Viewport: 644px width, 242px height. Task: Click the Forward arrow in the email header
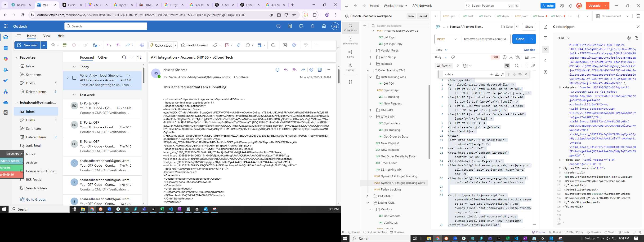tap(303, 70)
